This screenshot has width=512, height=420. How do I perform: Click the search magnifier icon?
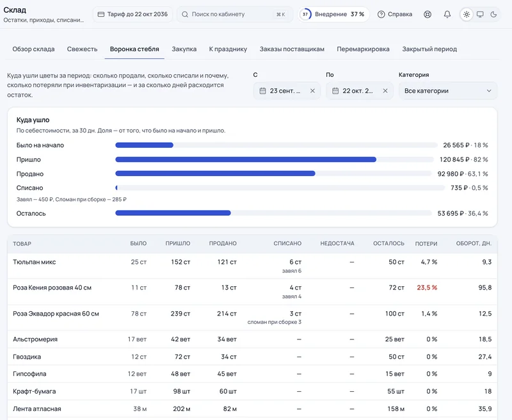185,14
